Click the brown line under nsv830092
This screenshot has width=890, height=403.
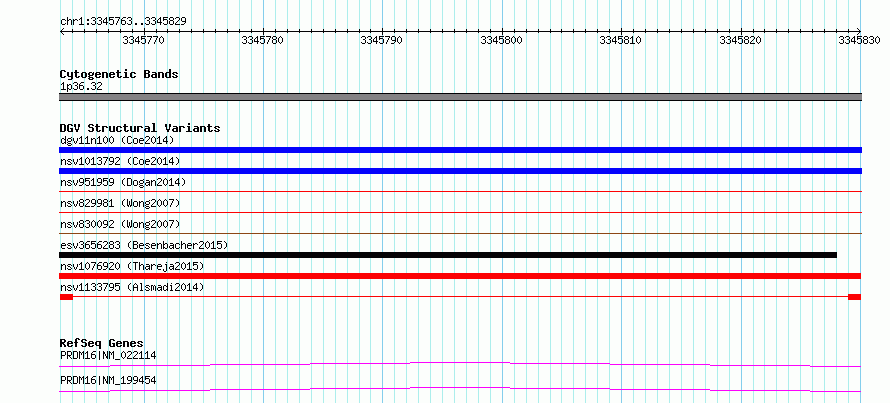pos(461,234)
